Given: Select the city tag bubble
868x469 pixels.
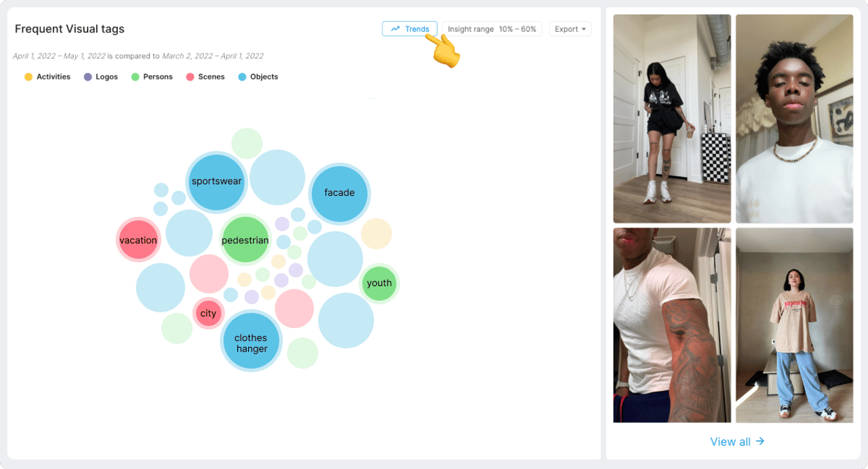Looking at the screenshot, I should [208, 313].
